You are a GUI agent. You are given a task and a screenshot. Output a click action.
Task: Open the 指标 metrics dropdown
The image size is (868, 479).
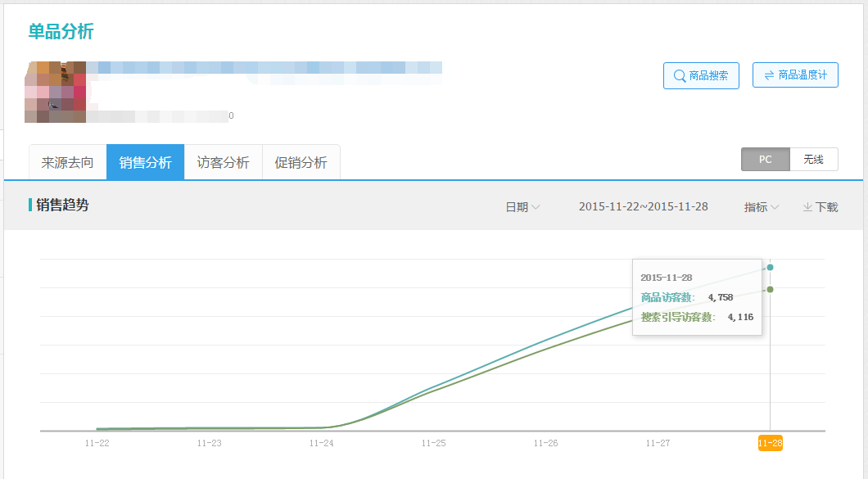pos(761,207)
